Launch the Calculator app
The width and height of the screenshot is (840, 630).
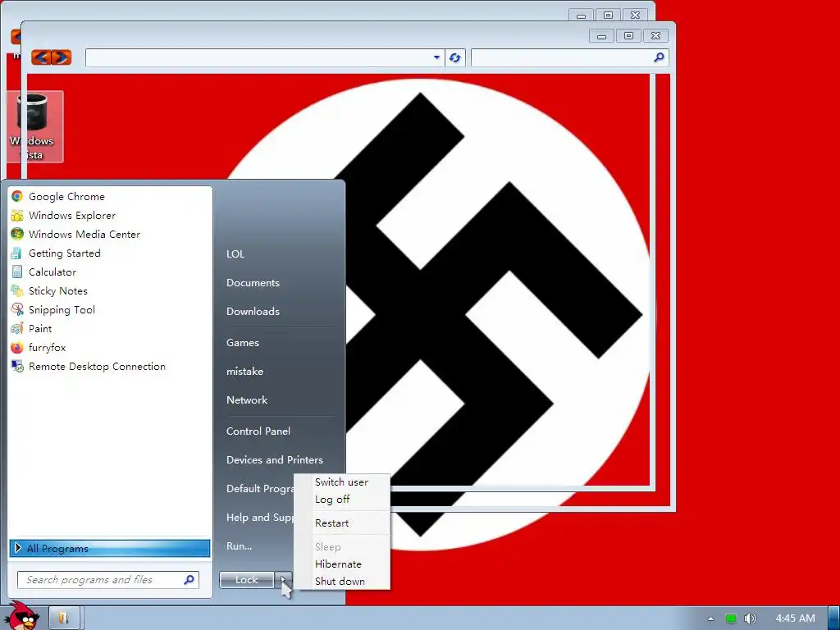pyautogui.click(x=52, y=272)
